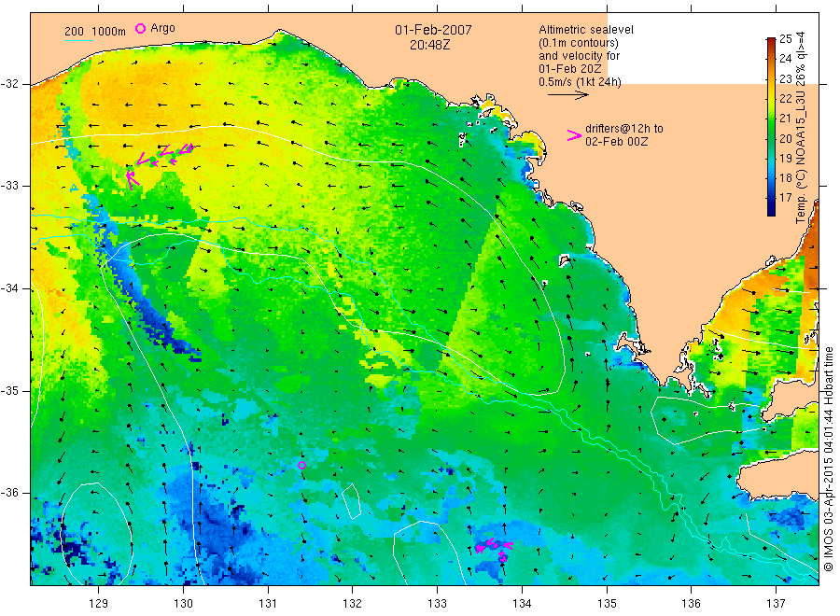Click the Argo float marker near 131.4E
The height and width of the screenshot is (616, 840).
(301, 466)
